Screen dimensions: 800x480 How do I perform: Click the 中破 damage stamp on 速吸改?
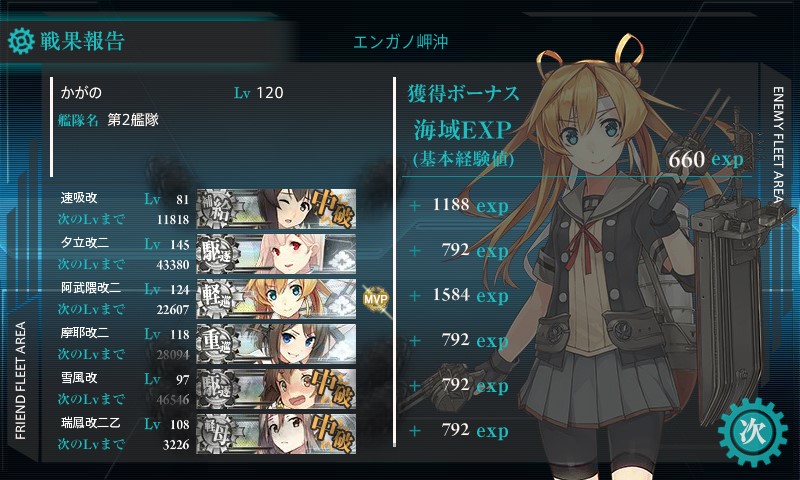coord(333,208)
